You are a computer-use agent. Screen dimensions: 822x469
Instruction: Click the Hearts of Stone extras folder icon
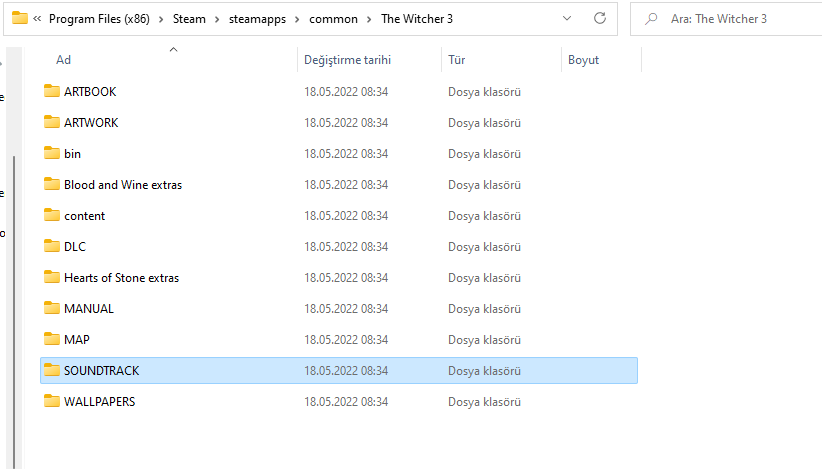51,277
